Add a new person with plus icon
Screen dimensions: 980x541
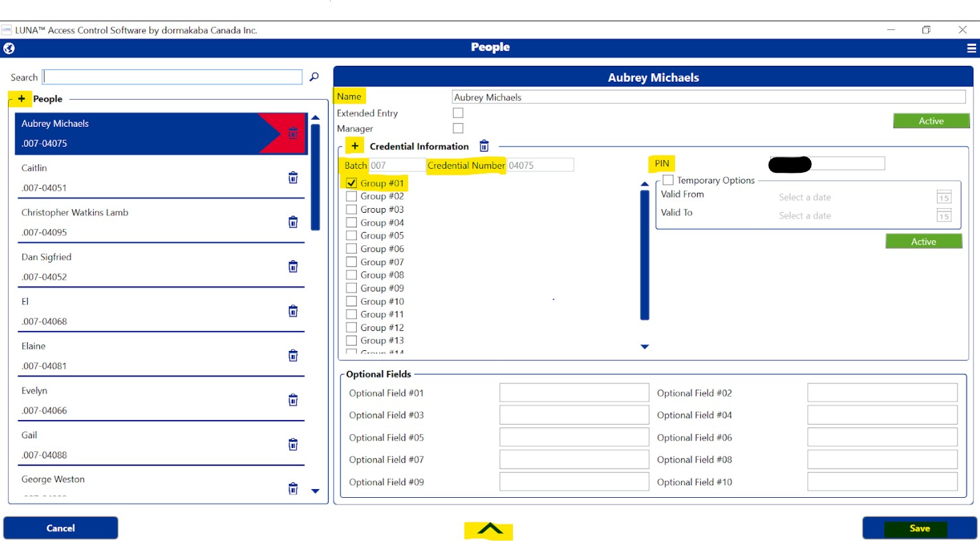[x=21, y=99]
